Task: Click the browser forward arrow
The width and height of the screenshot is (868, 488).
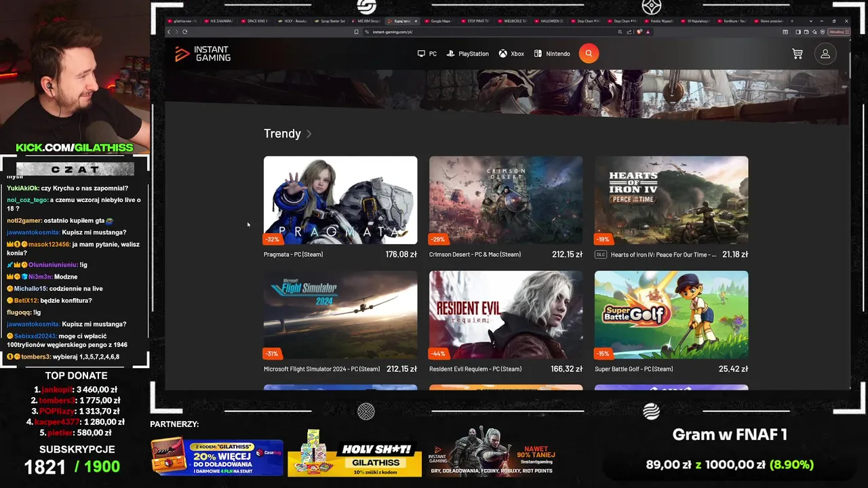Action: pyautogui.click(x=176, y=32)
